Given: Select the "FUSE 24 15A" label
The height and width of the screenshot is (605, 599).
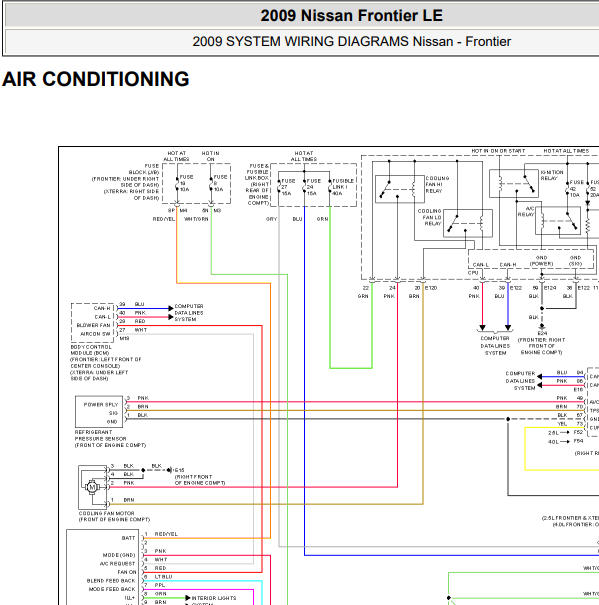Looking at the screenshot, I should click(x=313, y=187).
